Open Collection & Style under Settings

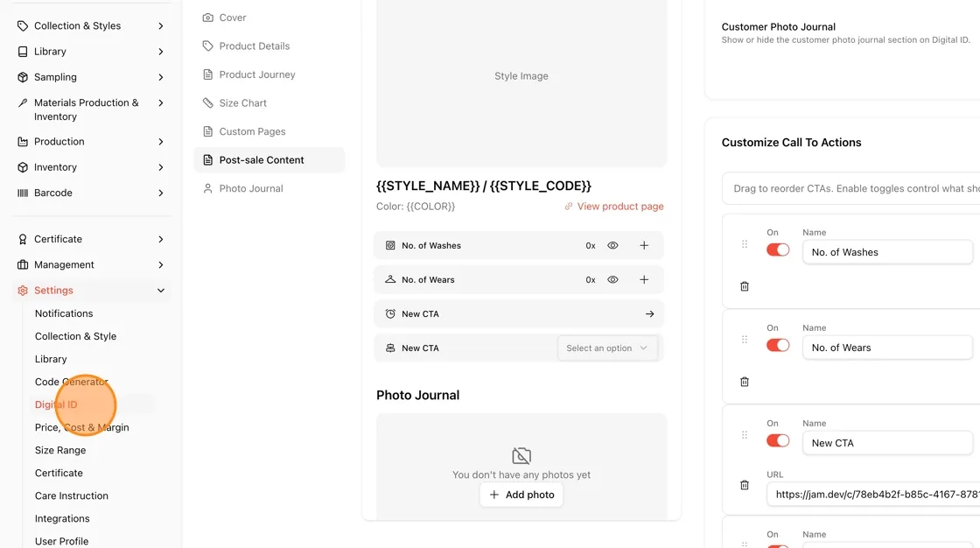[x=75, y=336]
